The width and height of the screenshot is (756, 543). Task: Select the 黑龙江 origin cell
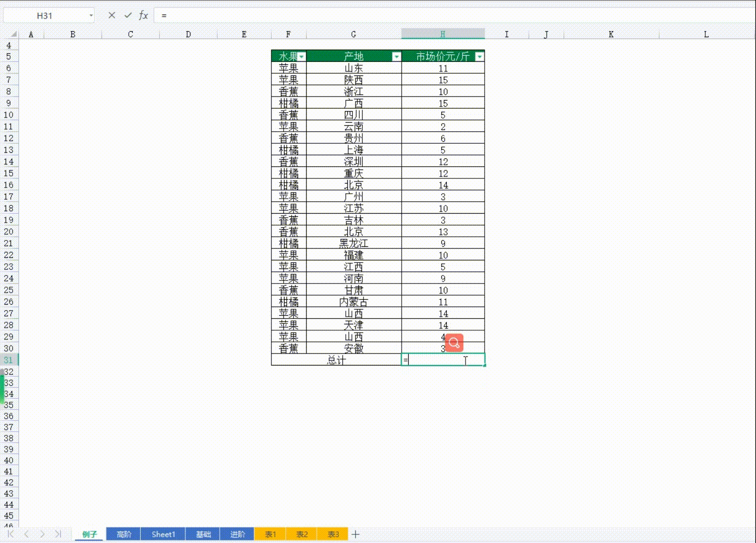click(354, 243)
